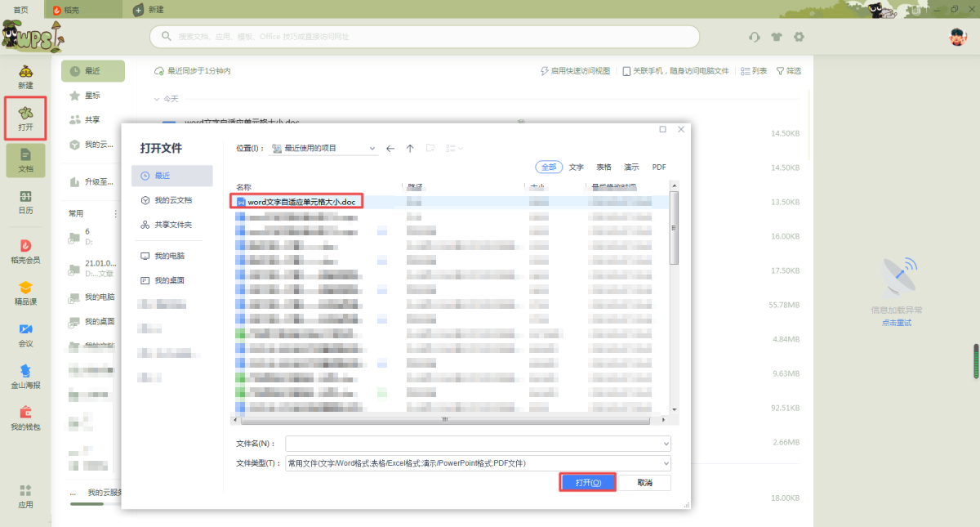
Task: Click the customer service headset icon
Action: tap(755, 37)
